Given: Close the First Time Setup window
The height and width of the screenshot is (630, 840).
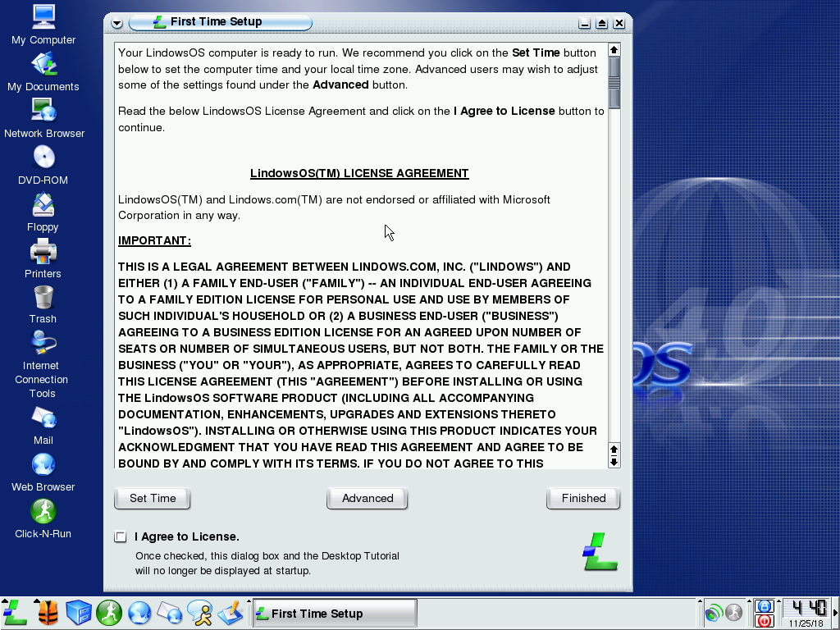Looking at the screenshot, I should 619,23.
